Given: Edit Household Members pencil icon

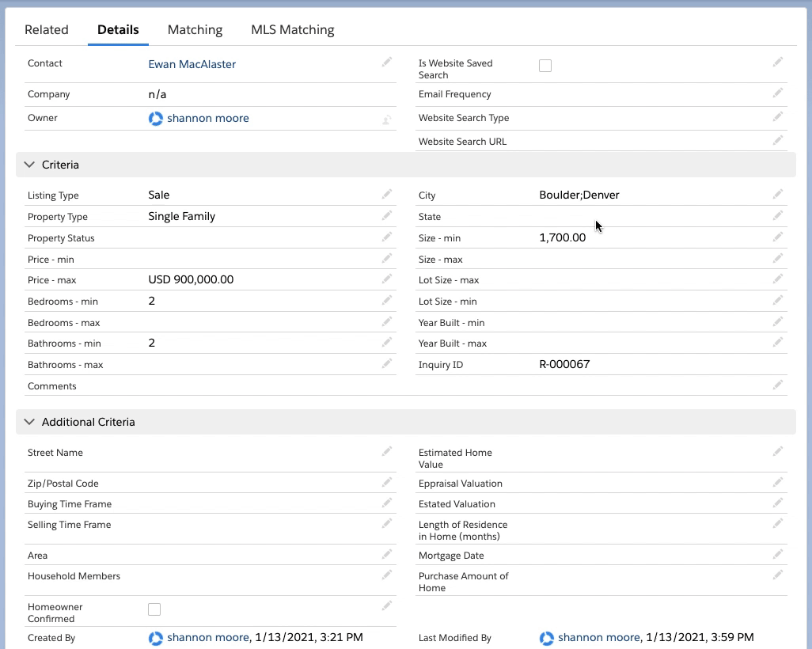Looking at the screenshot, I should pos(387,575).
